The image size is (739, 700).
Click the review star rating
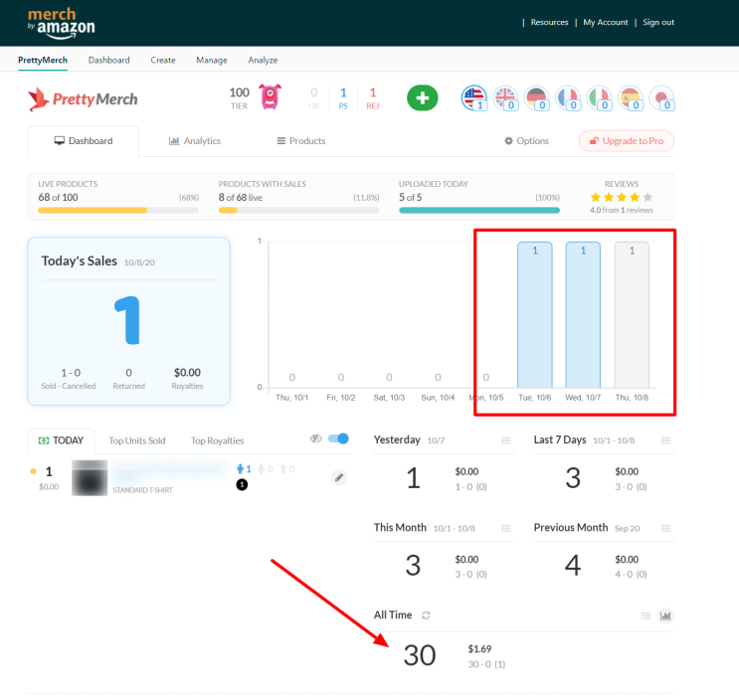click(x=622, y=197)
